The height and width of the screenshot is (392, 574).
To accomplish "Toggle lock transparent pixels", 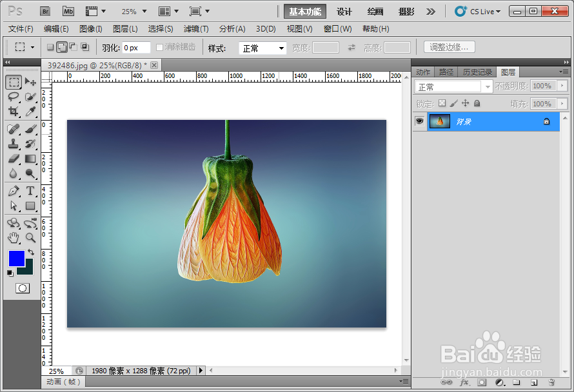I will point(442,103).
